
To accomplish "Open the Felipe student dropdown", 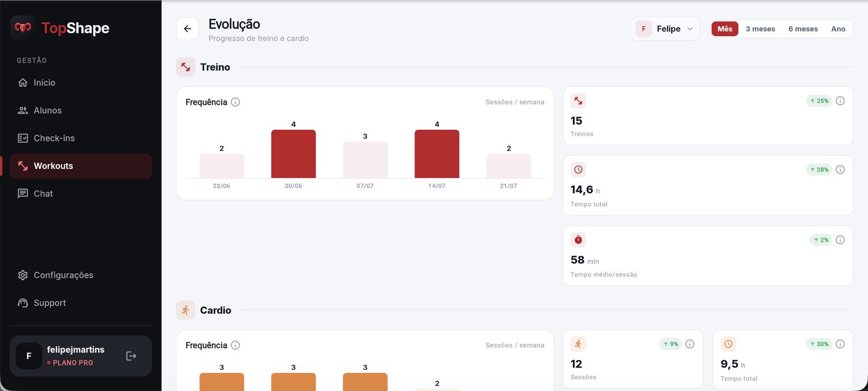I will click(x=665, y=29).
